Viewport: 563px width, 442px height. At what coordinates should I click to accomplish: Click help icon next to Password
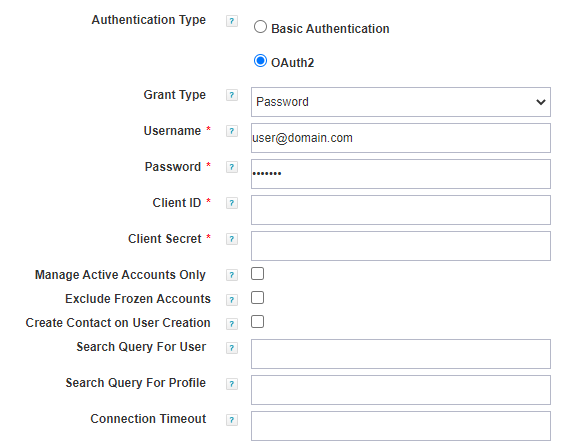click(x=232, y=167)
